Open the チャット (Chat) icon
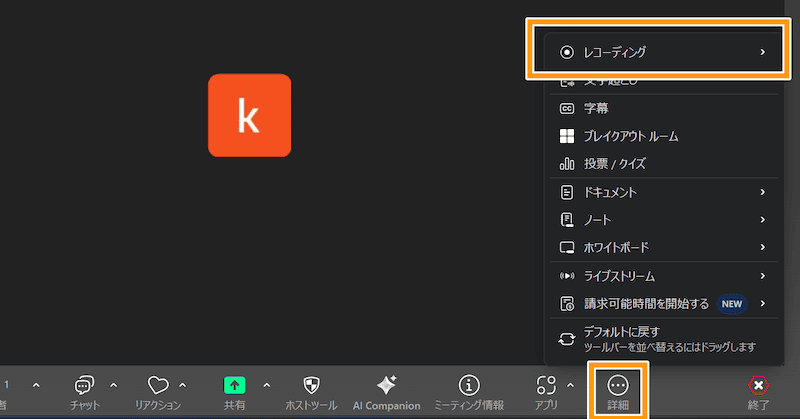The width and height of the screenshot is (800, 419). point(85,385)
